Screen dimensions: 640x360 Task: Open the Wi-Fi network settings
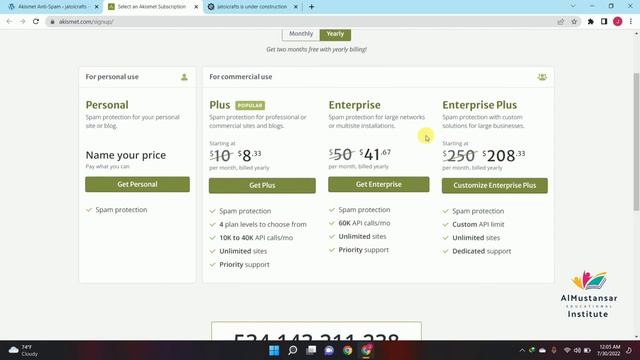click(x=567, y=350)
